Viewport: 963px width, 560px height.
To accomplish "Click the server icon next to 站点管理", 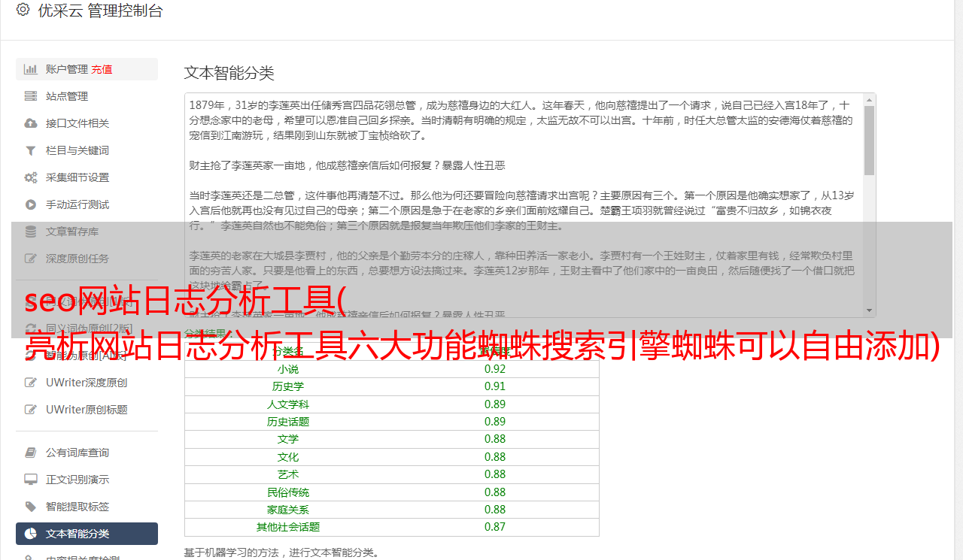I will tap(31, 96).
